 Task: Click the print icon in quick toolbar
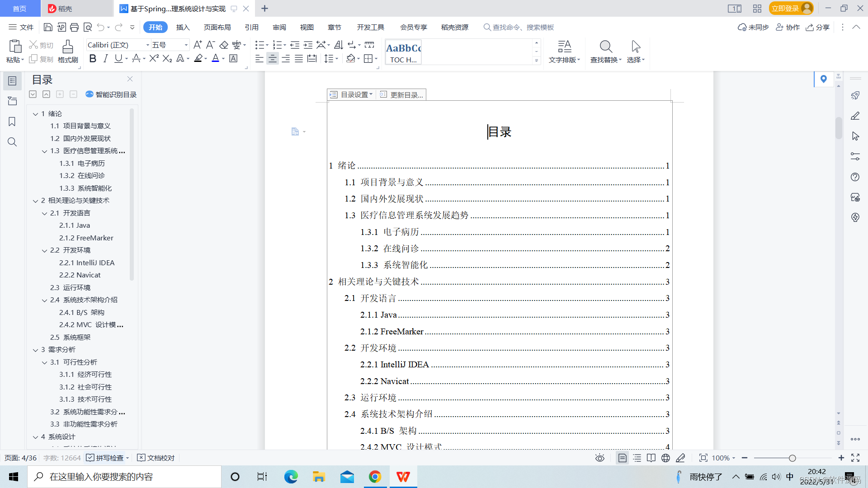[x=75, y=28]
